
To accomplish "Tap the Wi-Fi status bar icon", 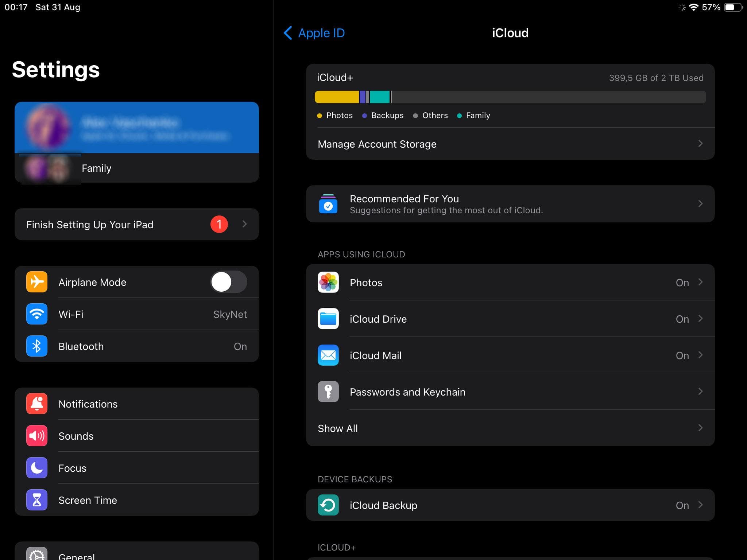I will tap(694, 7).
